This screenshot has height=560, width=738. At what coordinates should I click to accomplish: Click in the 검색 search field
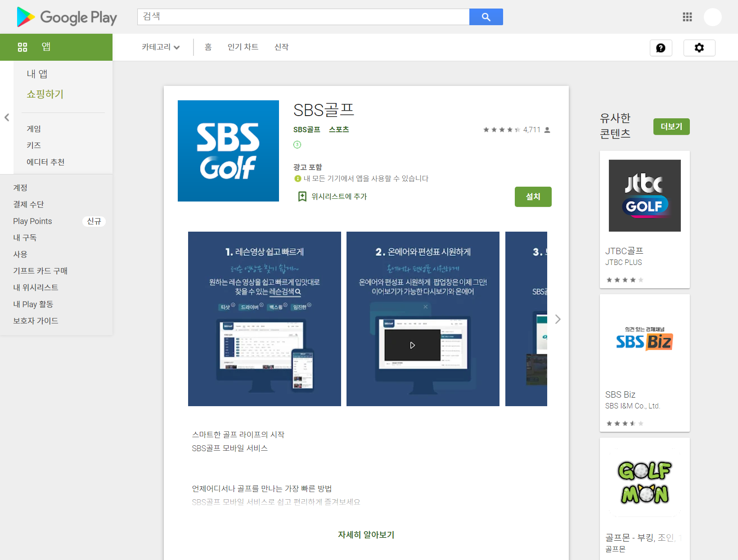(303, 17)
